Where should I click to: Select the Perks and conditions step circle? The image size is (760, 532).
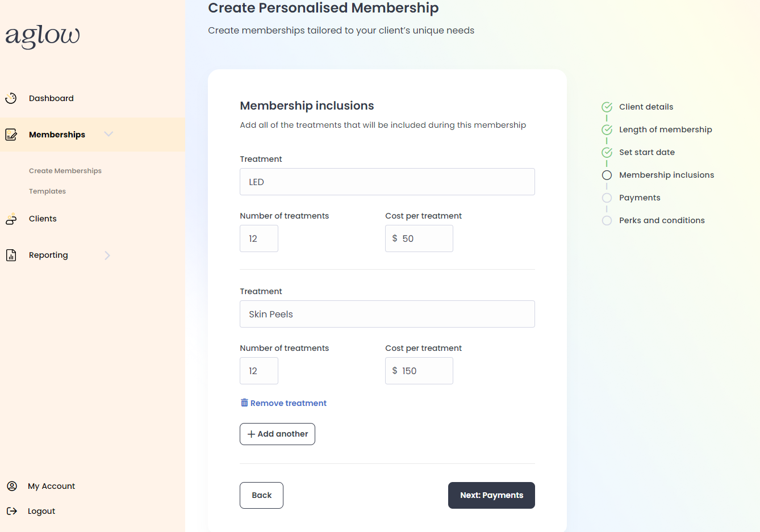[x=607, y=220]
